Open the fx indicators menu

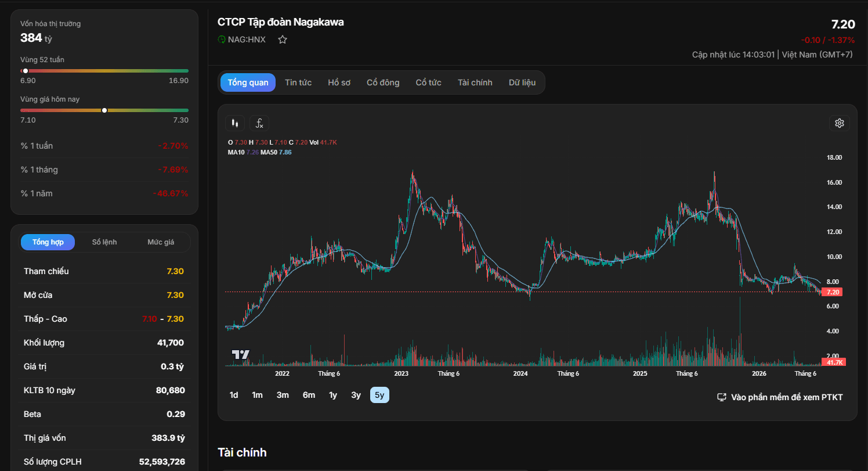pos(259,123)
